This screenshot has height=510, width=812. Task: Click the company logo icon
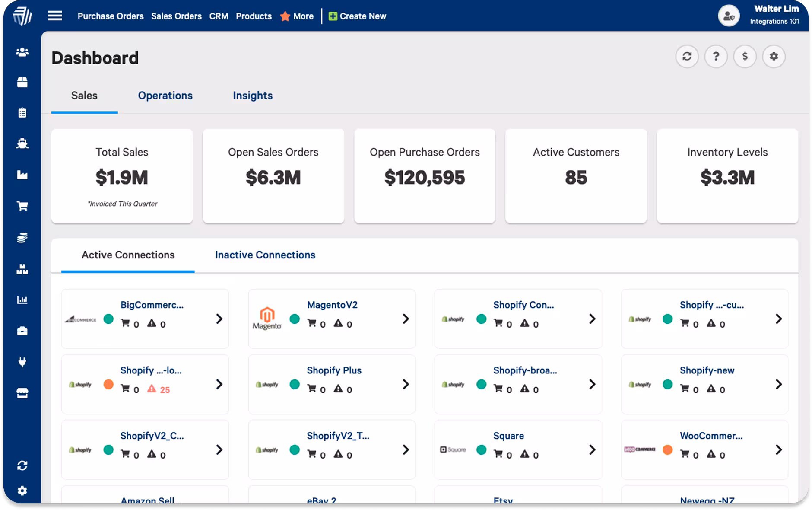pos(22,16)
